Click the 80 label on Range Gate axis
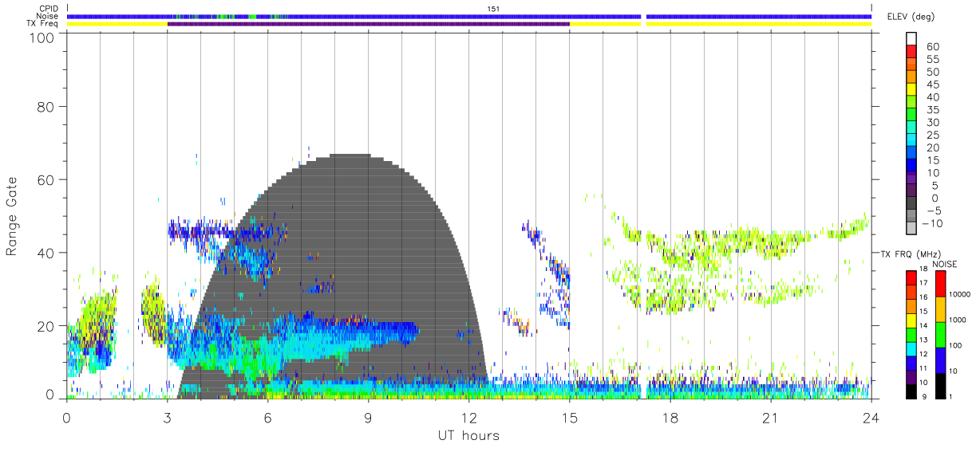Viewport: 980px width, 452px height. pos(45,106)
